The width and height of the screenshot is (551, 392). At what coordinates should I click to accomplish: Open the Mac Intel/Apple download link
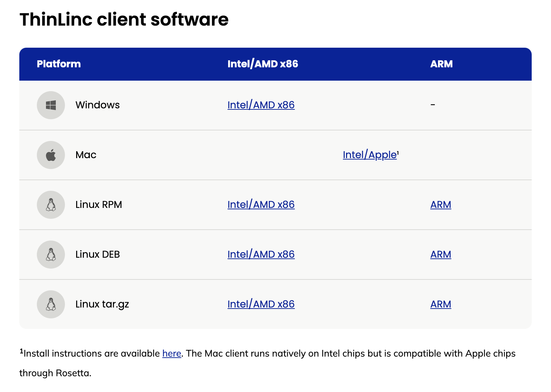point(370,155)
